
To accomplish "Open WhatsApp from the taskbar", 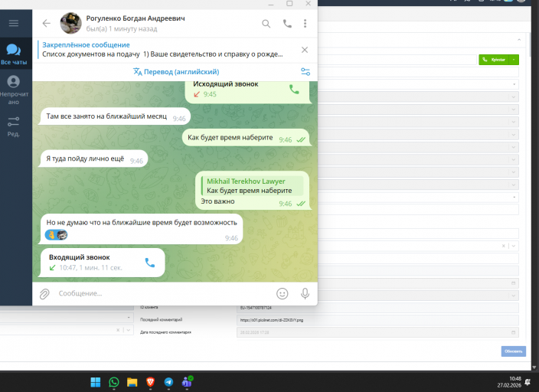I will tap(114, 382).
